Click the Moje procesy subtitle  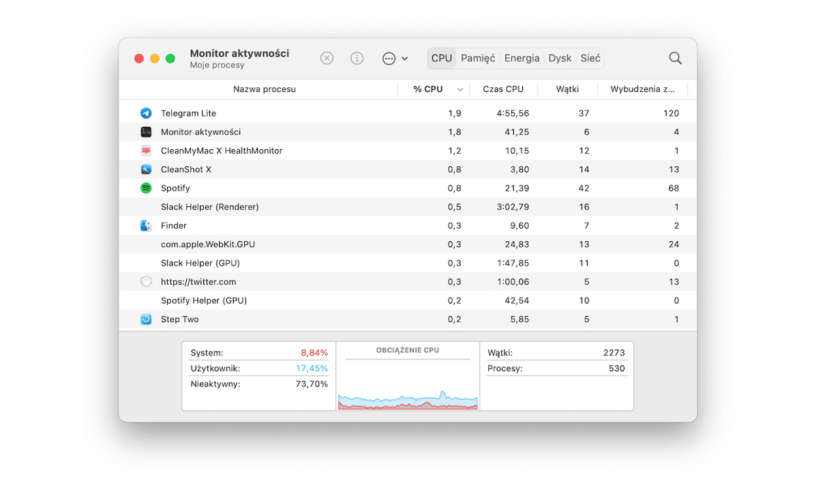pyautogui.click(x=217, y=65)
